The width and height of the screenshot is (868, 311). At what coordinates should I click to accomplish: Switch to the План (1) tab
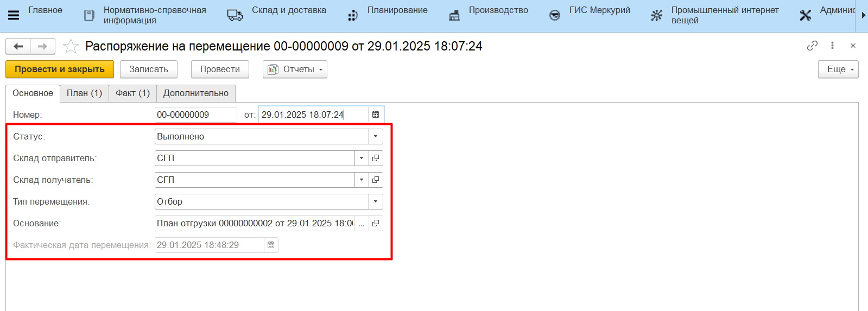tap(84, 93)
